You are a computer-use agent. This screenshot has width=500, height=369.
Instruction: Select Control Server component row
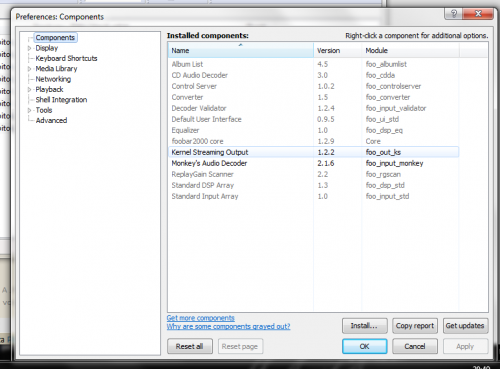click(314, 86)
